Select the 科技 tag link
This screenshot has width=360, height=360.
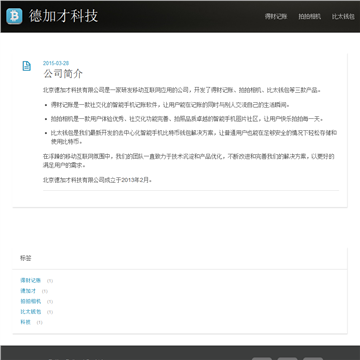[25, 322]
